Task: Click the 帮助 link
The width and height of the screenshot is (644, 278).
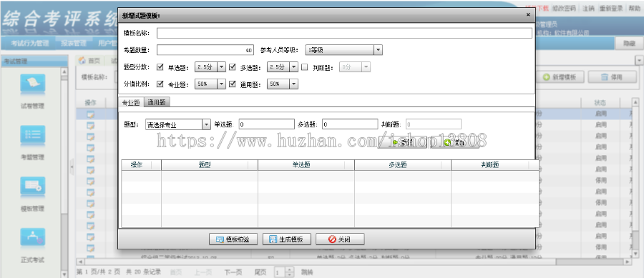Action: tap(634, 8)
